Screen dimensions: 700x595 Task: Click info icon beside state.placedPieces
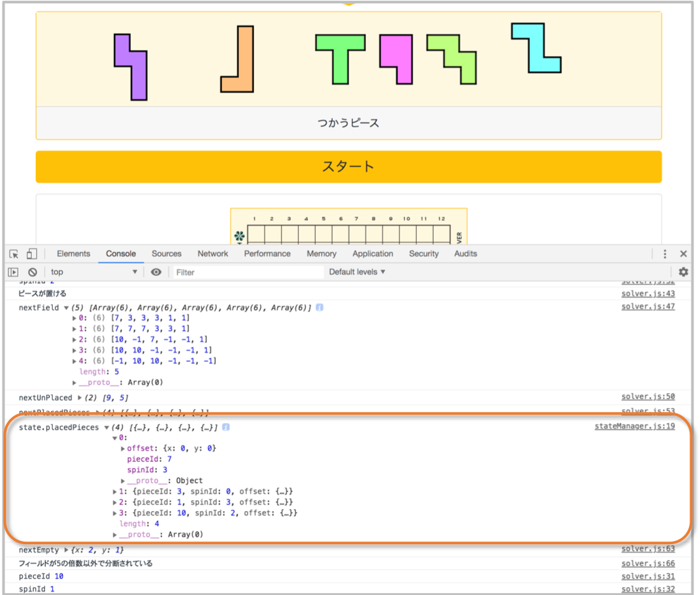click(226, 427)
